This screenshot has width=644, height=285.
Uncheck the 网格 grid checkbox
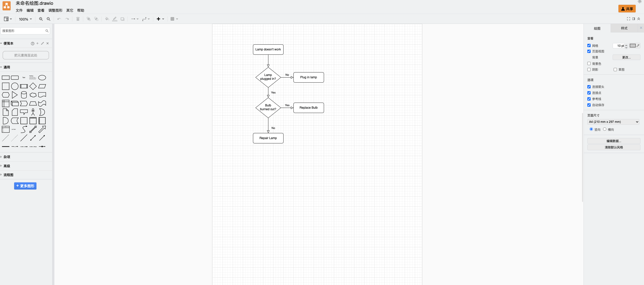pyautogui.click(x=589, y=46)
